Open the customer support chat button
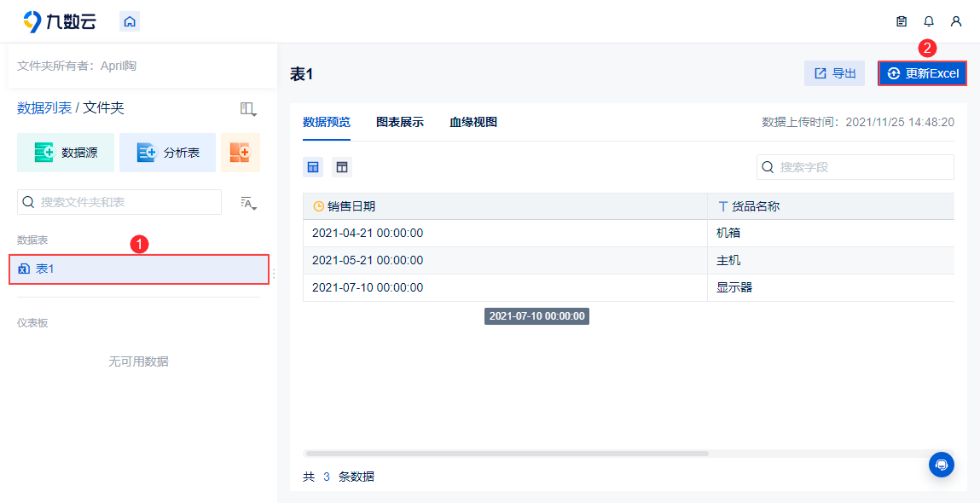The width and height of the screenshot is (980, 503). pos(942,465)
